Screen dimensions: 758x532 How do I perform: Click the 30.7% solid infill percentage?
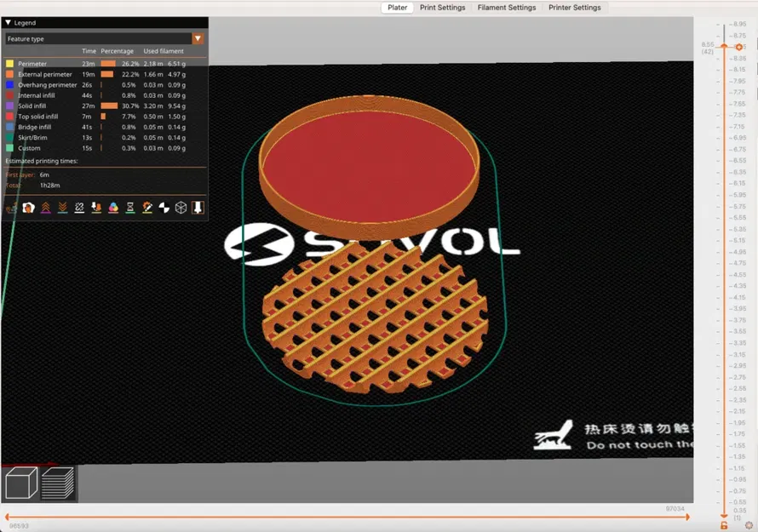(x=130, y=106)
